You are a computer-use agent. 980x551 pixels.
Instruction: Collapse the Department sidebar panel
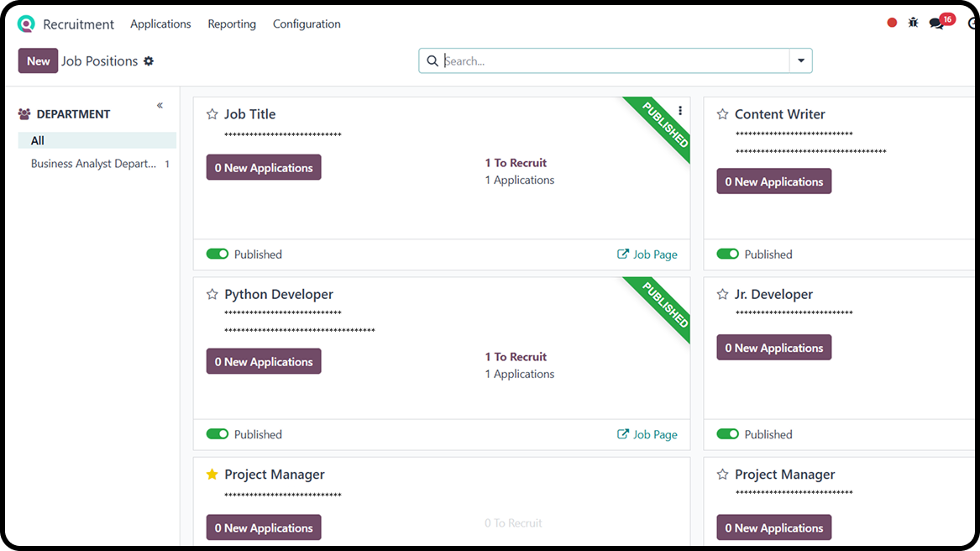[x=160, y=106]
